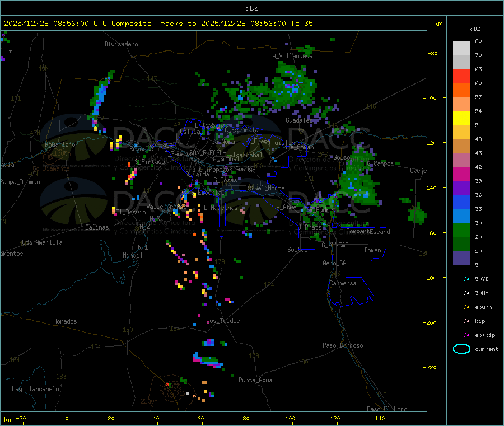Click the 'Paso_El_Loro' map label
This screenshot has width=504, height=426.
(387, 409)
